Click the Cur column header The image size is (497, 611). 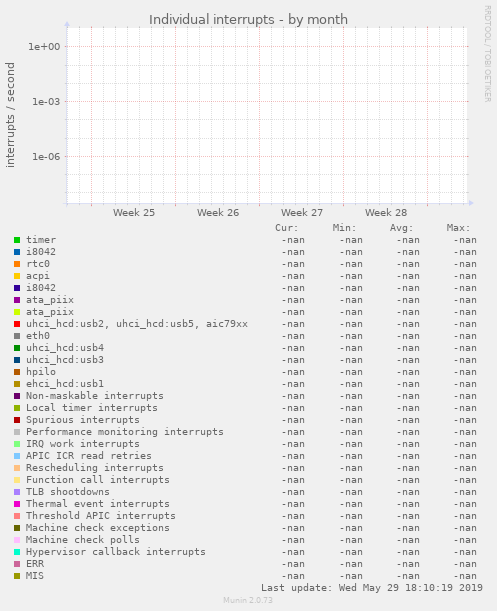pyautogui.click(x=287, y=228)
